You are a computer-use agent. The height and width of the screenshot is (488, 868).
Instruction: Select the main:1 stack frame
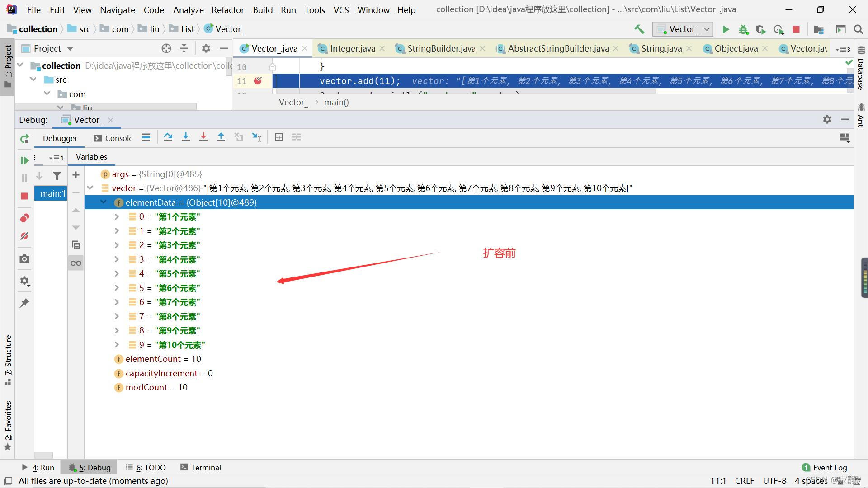(51, 193)
